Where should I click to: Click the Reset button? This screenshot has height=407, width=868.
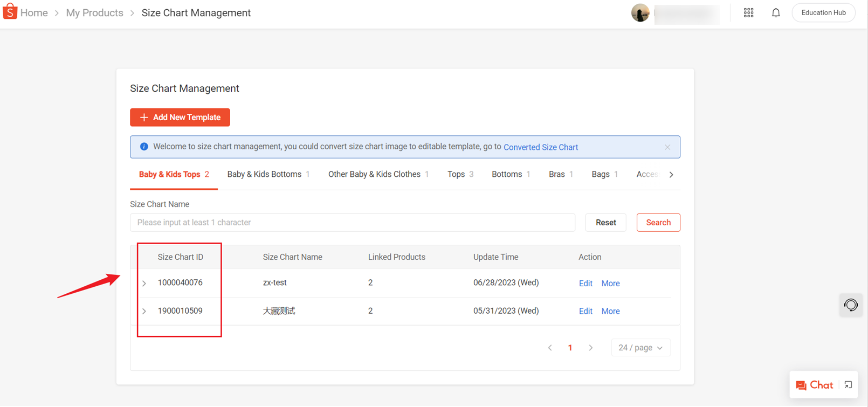coord(606,223)
